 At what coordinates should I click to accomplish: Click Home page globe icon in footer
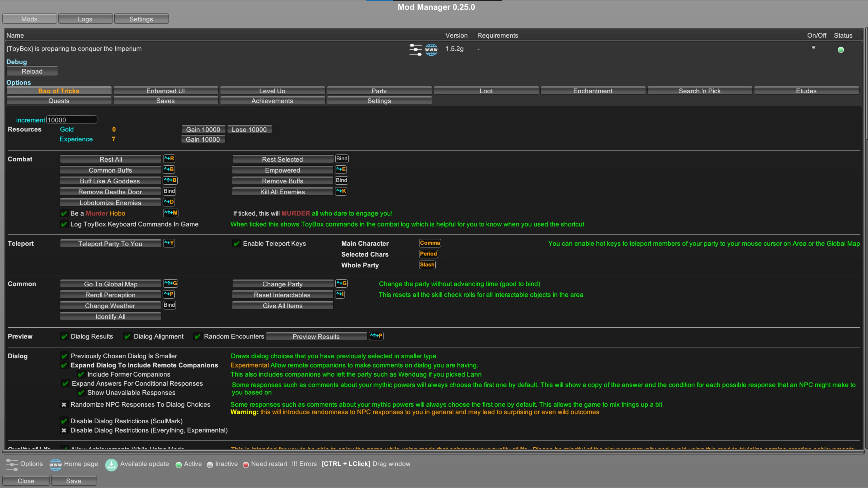click(56, 465)
